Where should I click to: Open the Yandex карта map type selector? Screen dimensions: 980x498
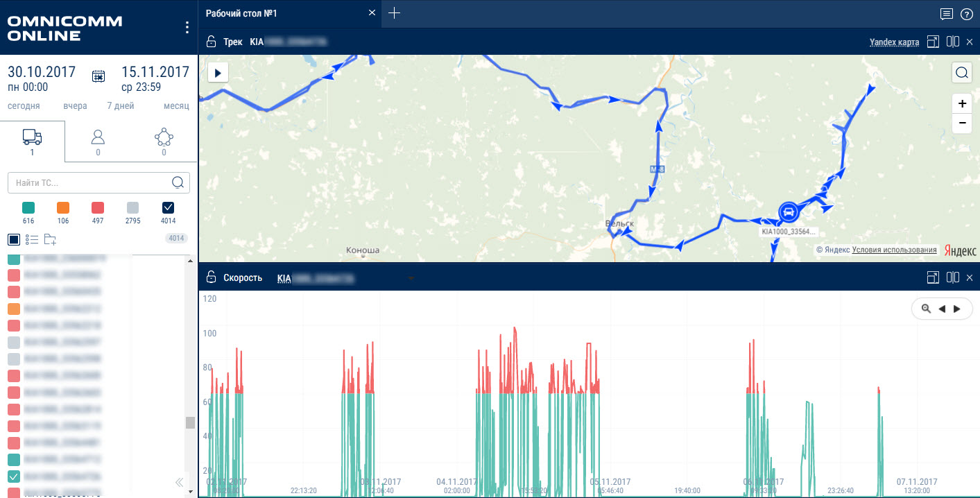click(894, 42)
